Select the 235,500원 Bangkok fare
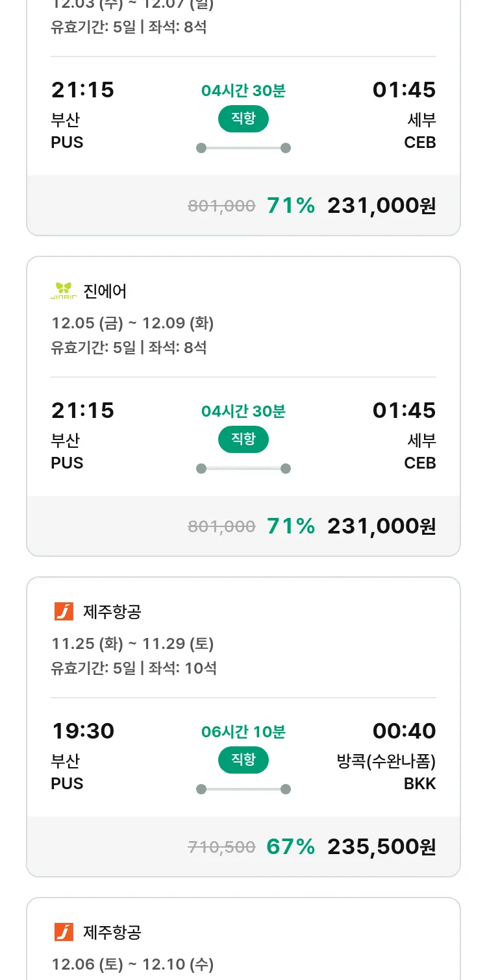 coord(381,846)
